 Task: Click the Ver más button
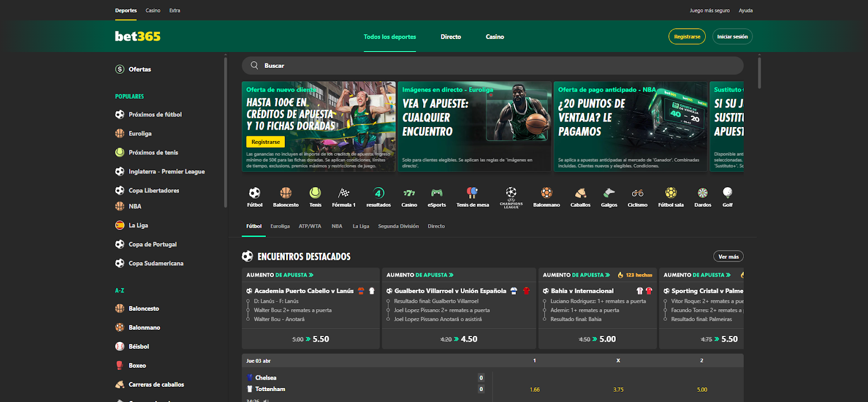729,257
